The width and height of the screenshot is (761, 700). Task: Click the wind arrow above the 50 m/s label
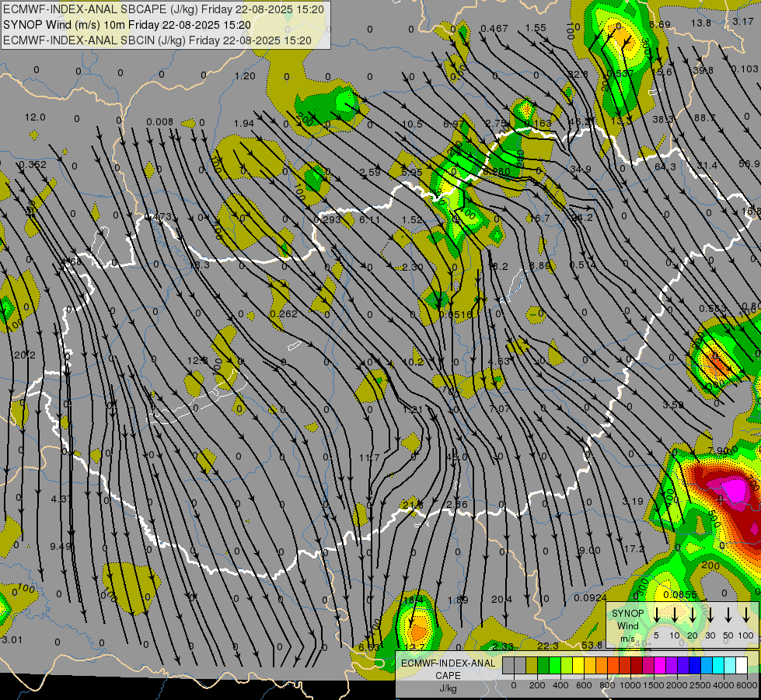[728, 615]
